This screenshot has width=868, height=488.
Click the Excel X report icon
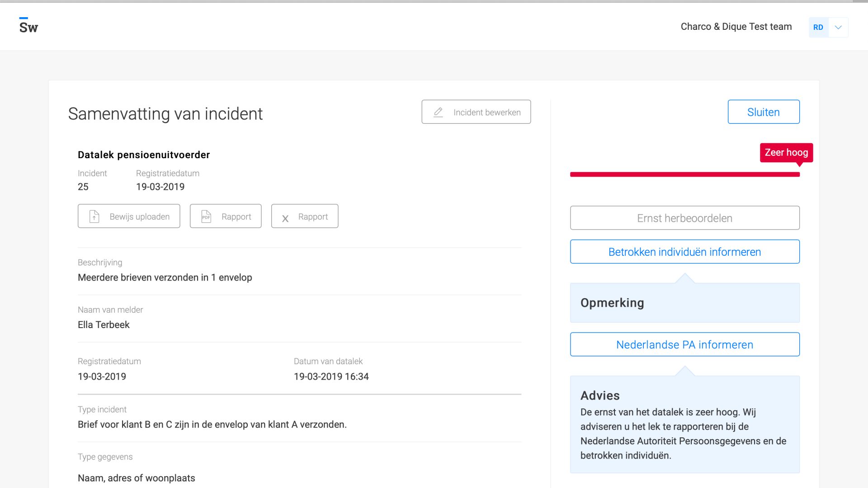pos(285,218)
